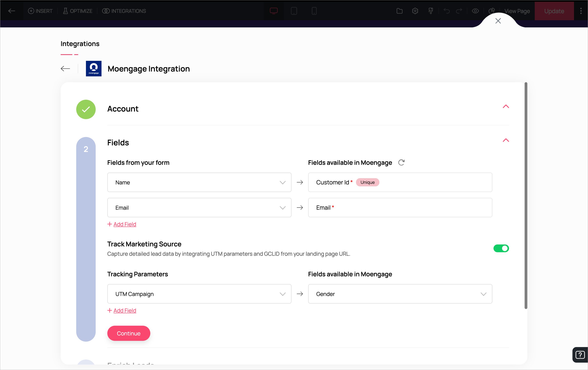This screenshot has height=370, width=588.
Task: Open the INSERT menu
Action: click(x=40, y=11)
